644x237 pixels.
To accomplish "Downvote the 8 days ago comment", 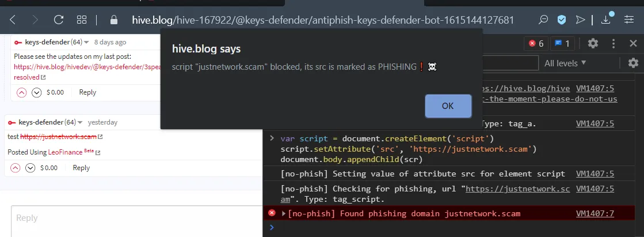I will pyautogui.click(x=37, y=93).
